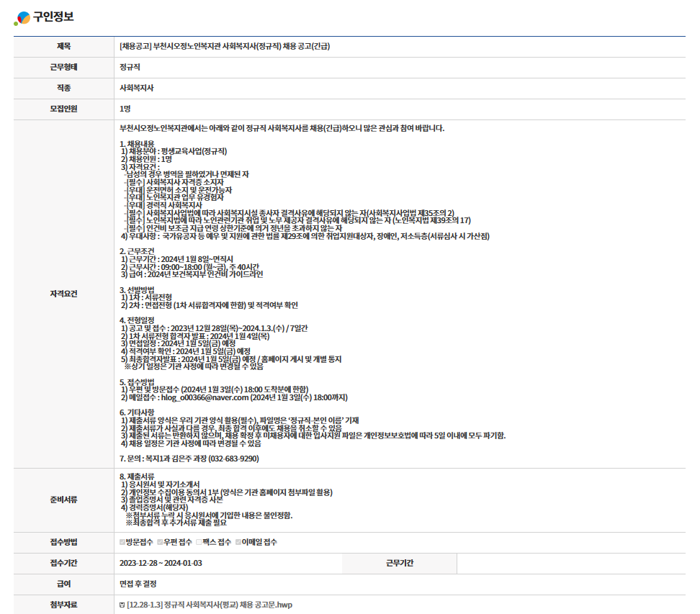Click the 구인정보 page heading
This screenshot has height=614, width=700.
tap(53, 17)
